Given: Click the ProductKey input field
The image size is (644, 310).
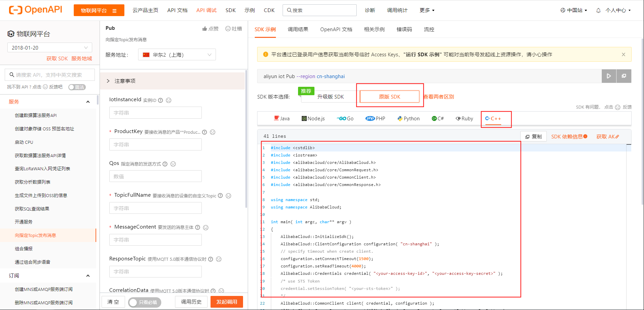Looking at the screenshot, I should tap(155, 144).
